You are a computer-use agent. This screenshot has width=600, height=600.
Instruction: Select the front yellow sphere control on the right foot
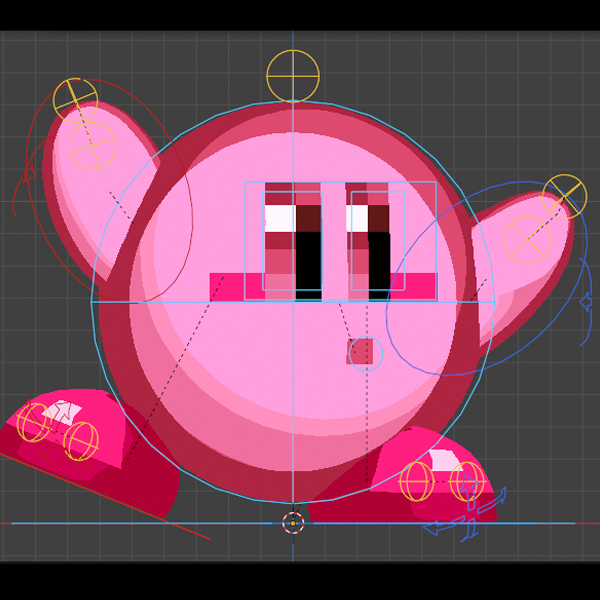coord(467,481)
